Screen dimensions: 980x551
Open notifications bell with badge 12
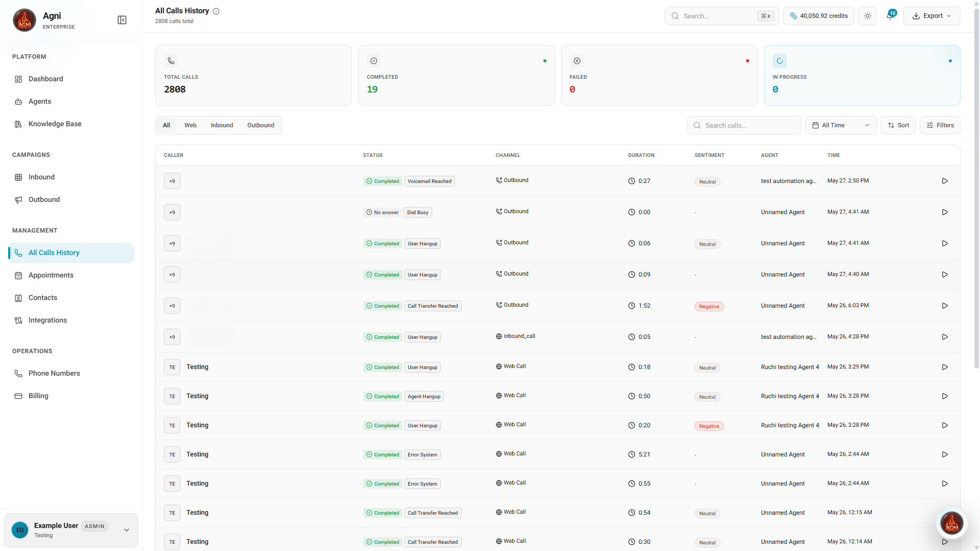pos(890,16)
